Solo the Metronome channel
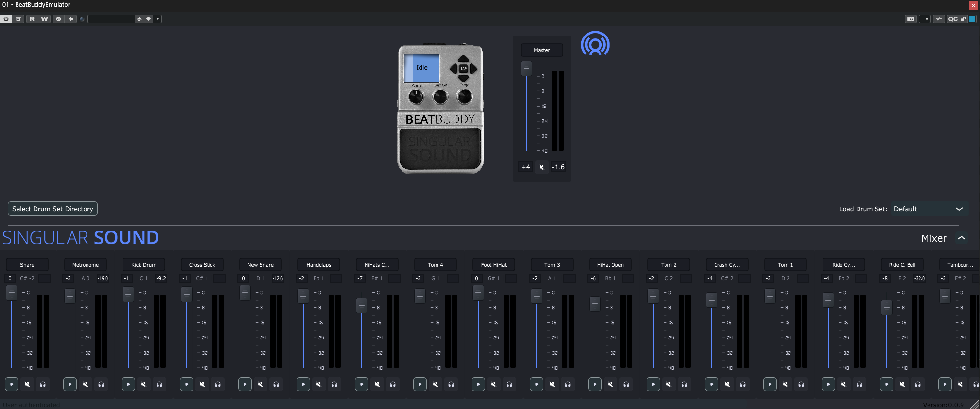980x409 pixels. [x=101, y=384]
